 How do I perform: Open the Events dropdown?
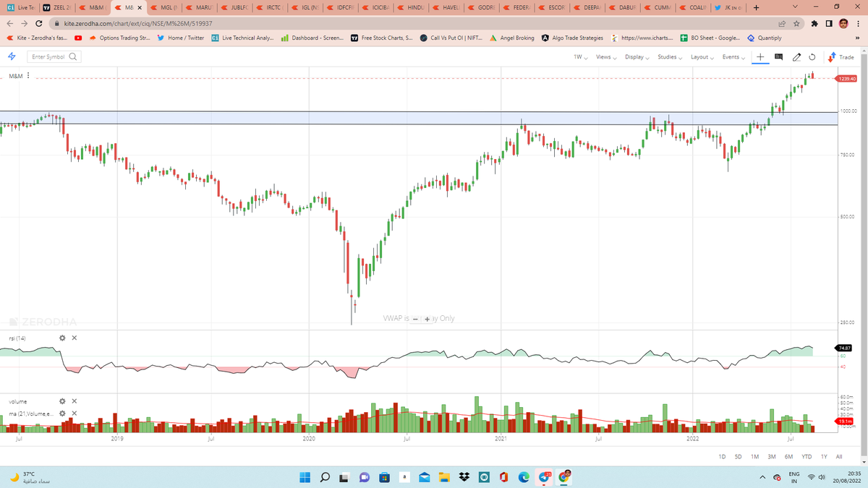pos(733,56)
